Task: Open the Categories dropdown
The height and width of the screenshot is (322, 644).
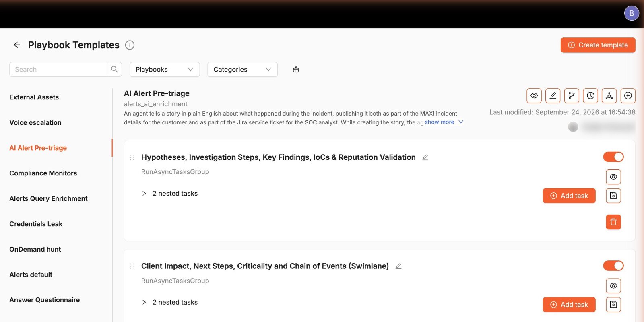Action: point(243,69)
